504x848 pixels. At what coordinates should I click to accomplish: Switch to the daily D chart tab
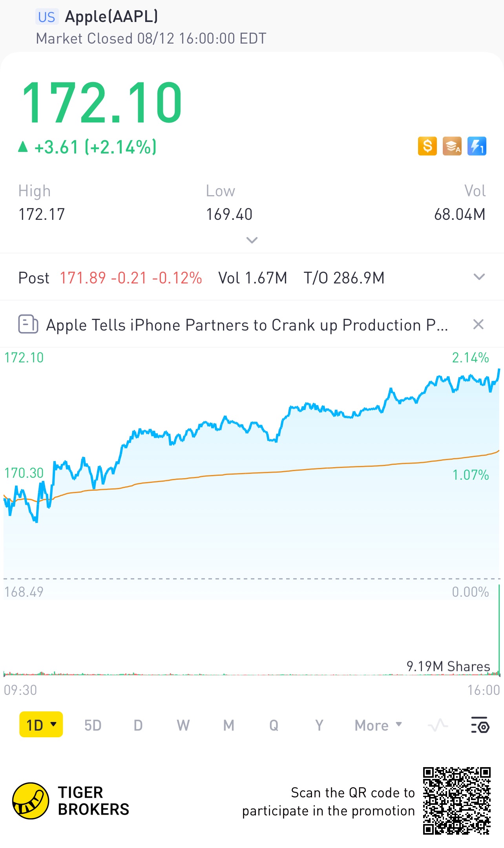click(x=138, y=725)
